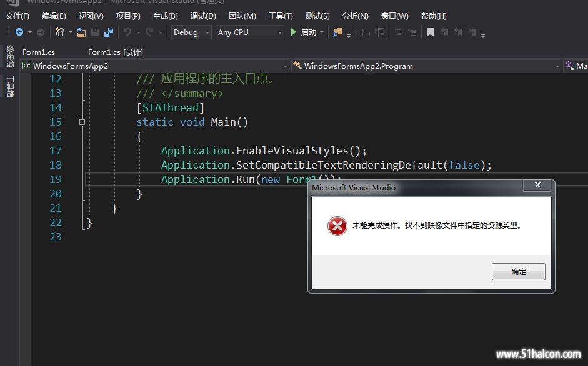Click the Navigate Forward arrow icon
588x366 pixels.
click(x=41, y=32)
